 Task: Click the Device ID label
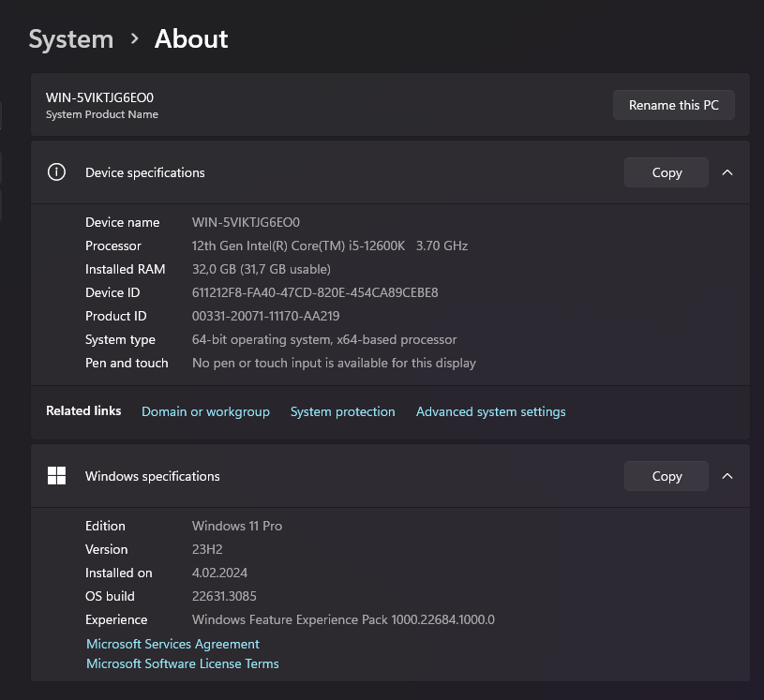coord(112,292)
